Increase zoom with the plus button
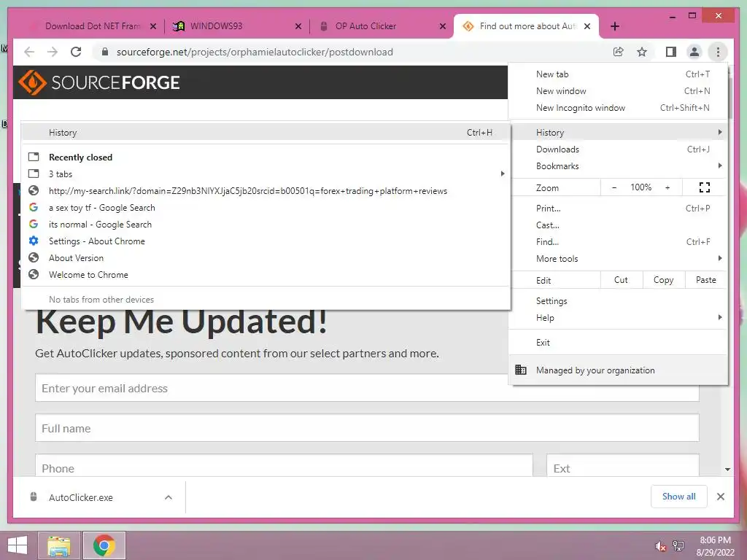 tap(667, 187)
